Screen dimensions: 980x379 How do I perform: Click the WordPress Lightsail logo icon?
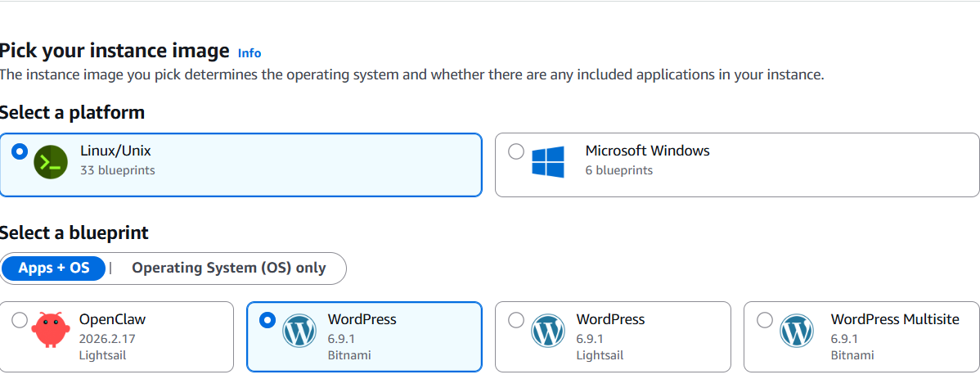click(547, 331)
